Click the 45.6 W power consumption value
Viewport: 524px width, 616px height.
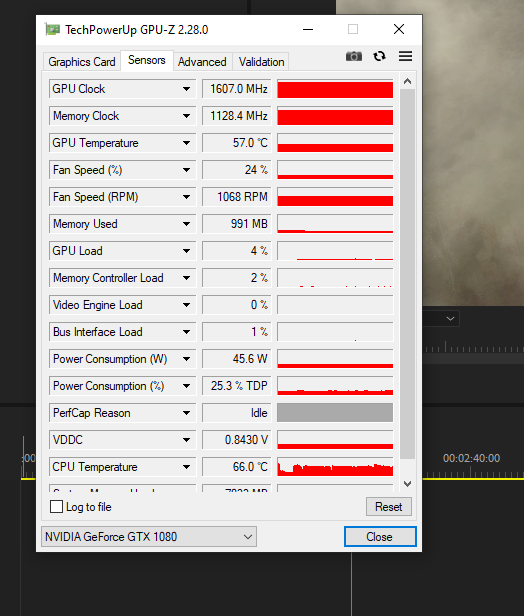click(x=236, y=359)
